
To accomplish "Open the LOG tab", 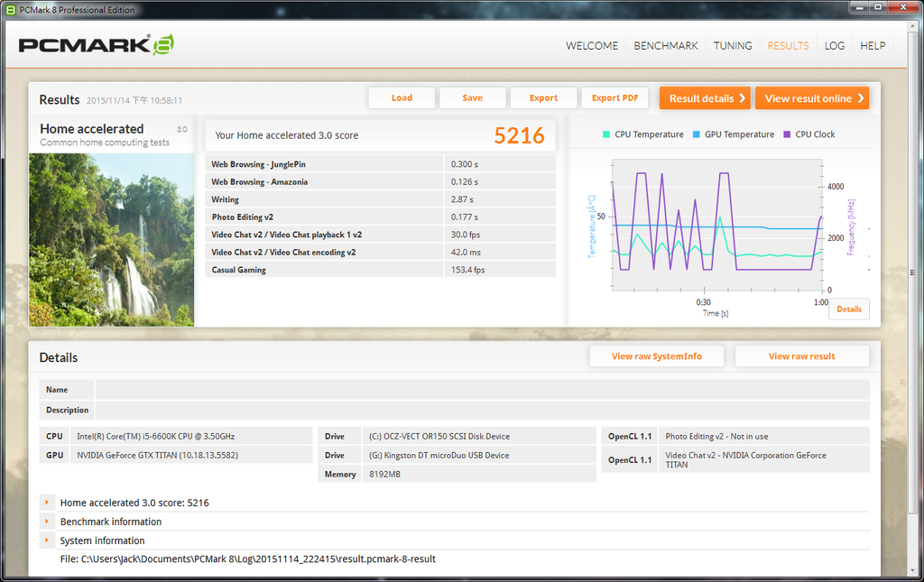I will click(x=835, y=46).
